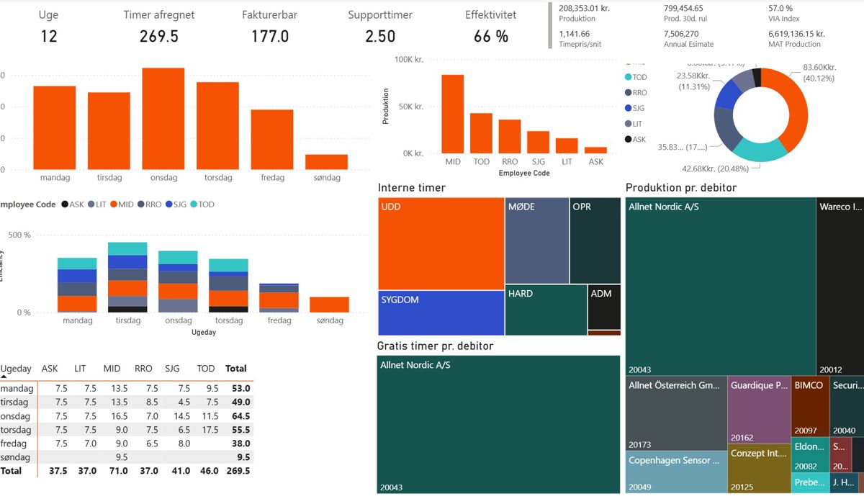
Task: Click the Guardique tile labelled 20162
Action: 760,409
